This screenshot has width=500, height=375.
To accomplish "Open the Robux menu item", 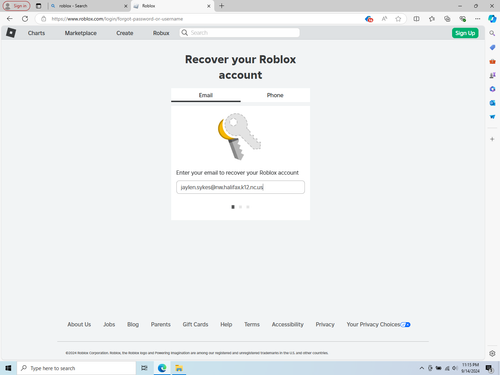I will click(161, 33).
